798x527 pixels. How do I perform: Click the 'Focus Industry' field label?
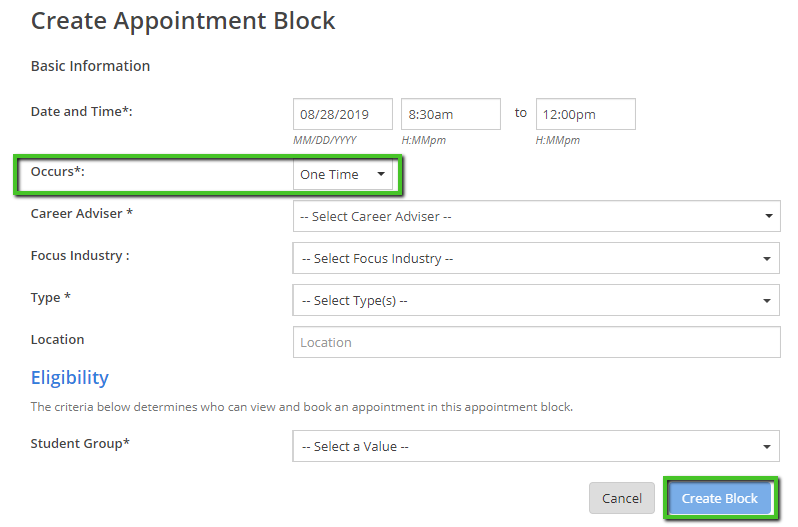tap(80, 256)
